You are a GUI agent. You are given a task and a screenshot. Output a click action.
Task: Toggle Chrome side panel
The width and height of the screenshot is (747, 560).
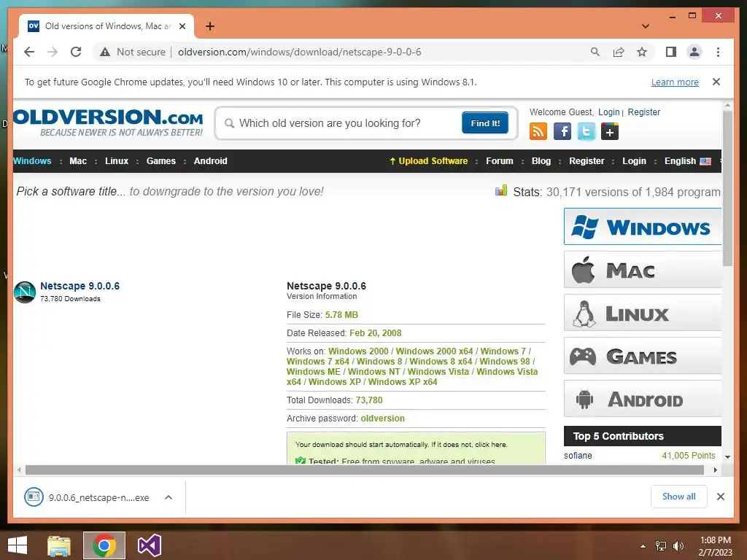coord(671,52)
